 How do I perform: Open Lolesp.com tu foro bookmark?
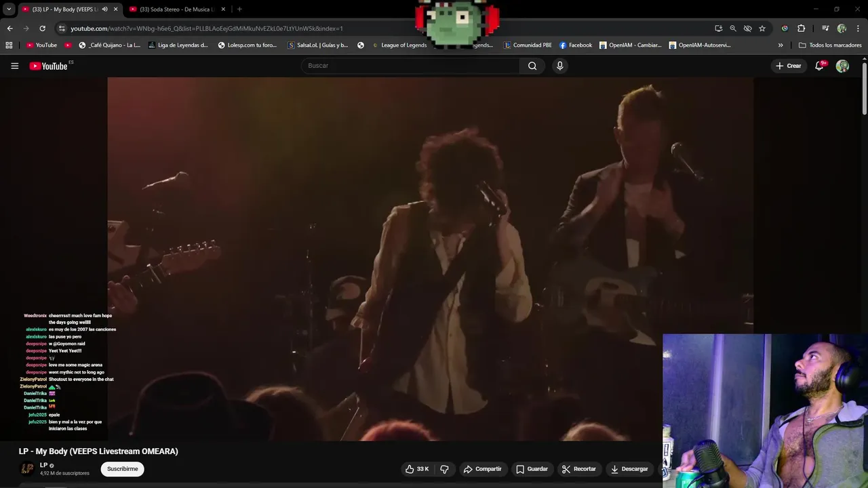click(248, 45)
